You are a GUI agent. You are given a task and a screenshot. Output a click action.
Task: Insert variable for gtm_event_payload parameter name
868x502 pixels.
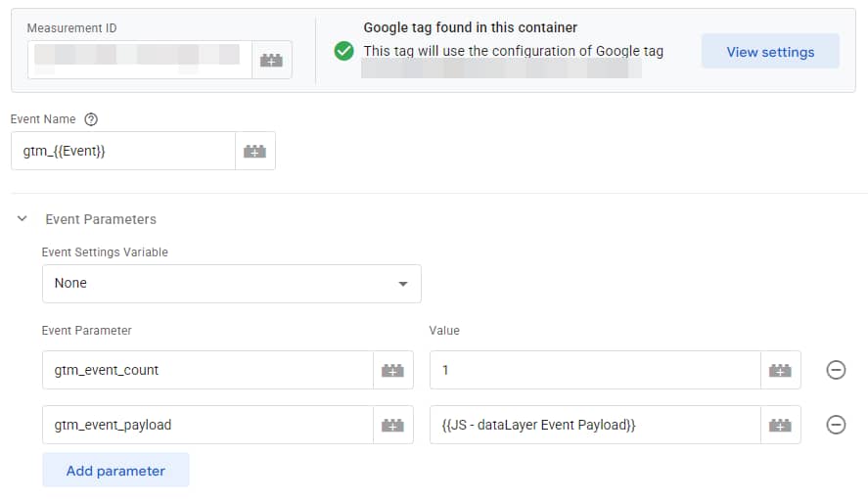[x=392, y=425]
